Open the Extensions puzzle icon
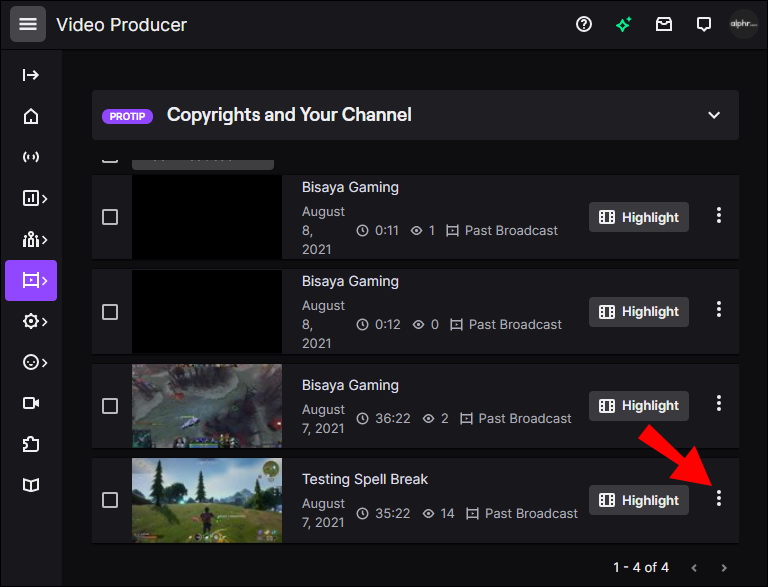Image resolution: width=768 pixels, height=587 pixels. [31, 444]
